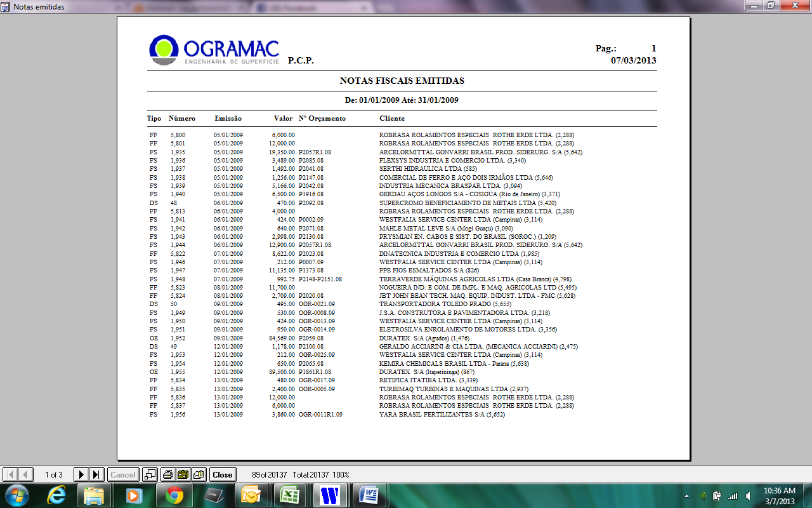Select 'SERTHI HIDRAULICA LTDA (585)' client
Image resolution: width=812 pixels, height=508 pixels.
pos(428,169)
